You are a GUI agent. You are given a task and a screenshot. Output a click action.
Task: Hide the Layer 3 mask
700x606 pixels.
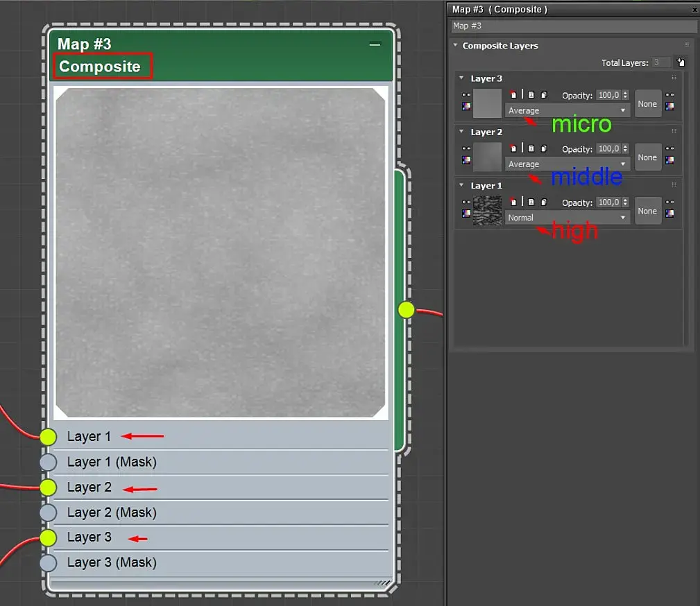point(669,94)
